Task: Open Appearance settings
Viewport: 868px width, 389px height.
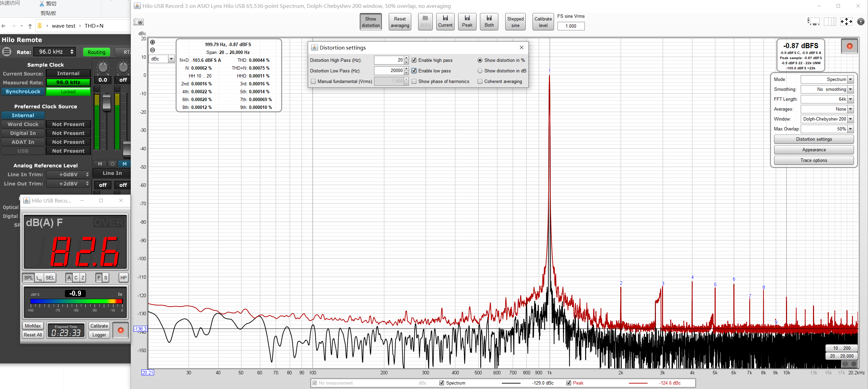Action: (814, 150)
